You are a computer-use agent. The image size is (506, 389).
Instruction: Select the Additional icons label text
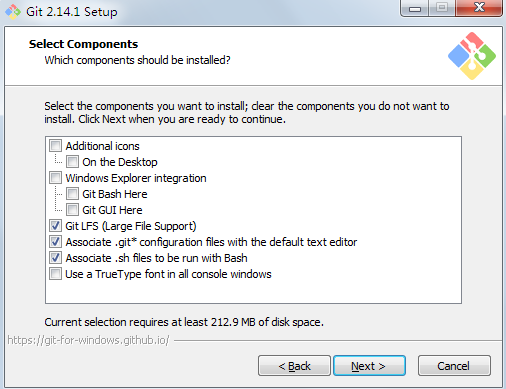click(102, 146)
